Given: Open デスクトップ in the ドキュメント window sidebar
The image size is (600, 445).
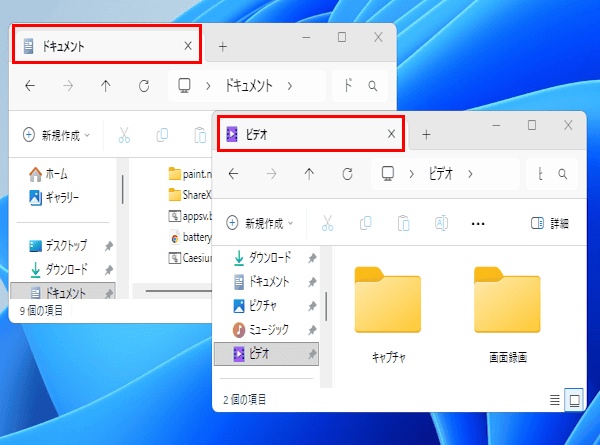Looking at the screenshot, I should coord(58,245).
